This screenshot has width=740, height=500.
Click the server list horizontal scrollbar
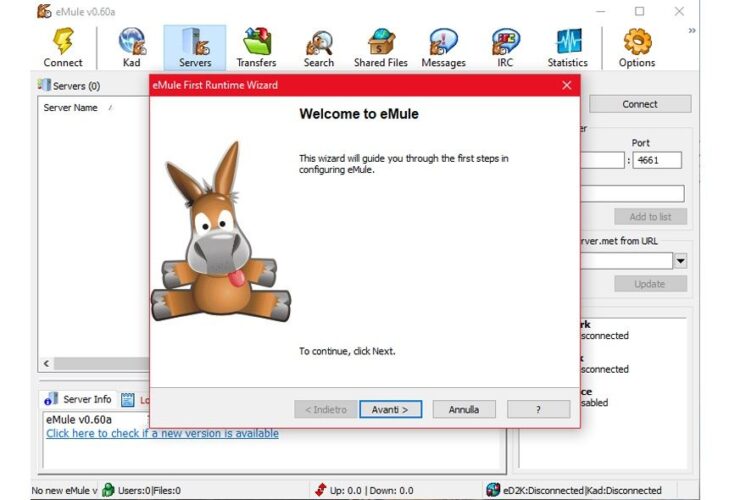(x=101, y=363)
